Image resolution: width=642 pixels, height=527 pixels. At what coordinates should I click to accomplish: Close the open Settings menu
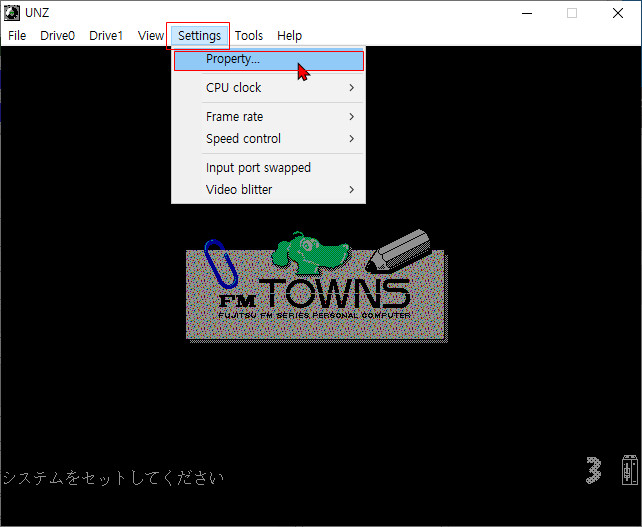click(x=199, y=36)
